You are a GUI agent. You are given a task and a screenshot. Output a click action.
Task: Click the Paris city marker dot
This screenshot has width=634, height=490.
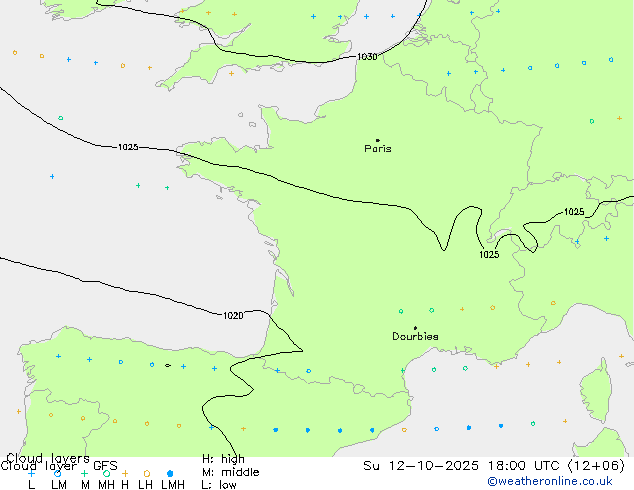pyautogui.click(x=378, y=140)
